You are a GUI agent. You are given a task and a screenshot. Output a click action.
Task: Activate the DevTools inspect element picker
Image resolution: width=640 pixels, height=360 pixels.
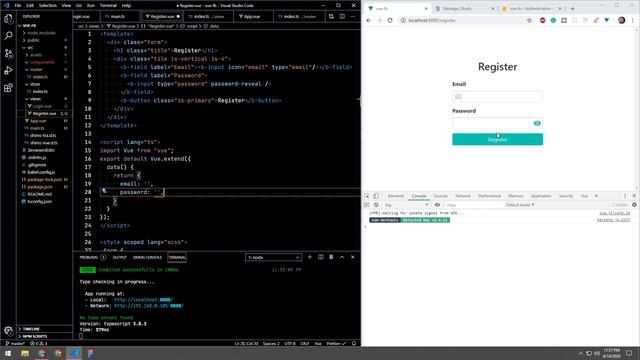[367, 196]
